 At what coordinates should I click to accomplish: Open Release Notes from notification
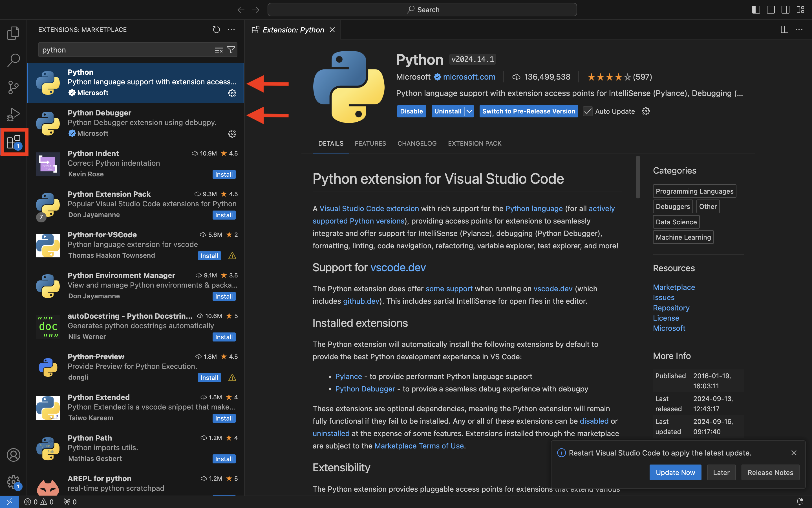(770, 472)
